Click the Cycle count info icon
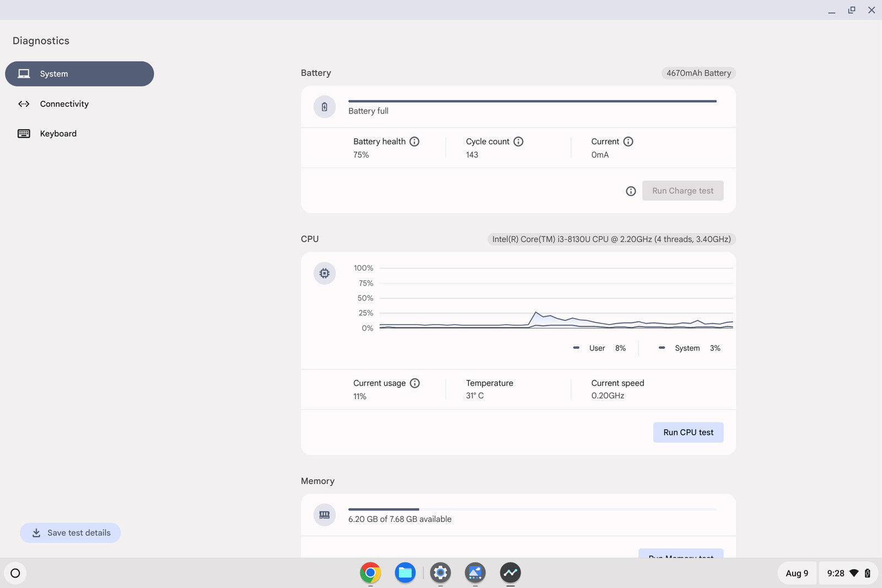Image resolution: width=882 pixels, height=588 pixels. [x=518, y=142]
